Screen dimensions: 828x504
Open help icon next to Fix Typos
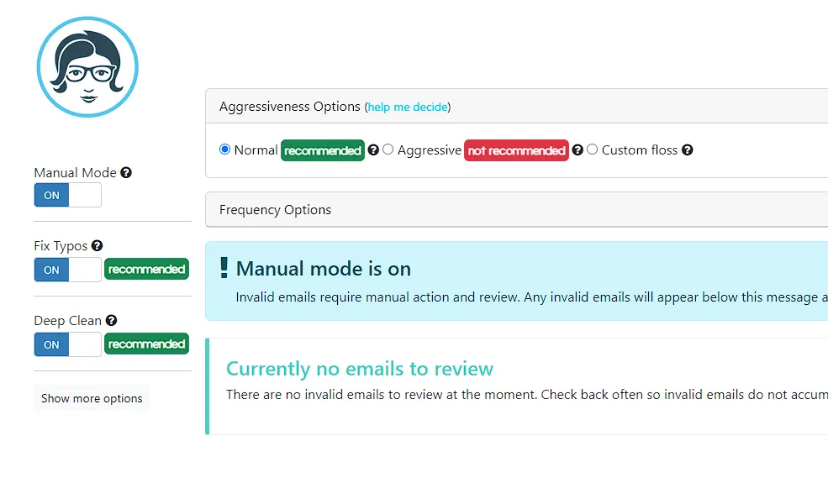click(98, 245)
